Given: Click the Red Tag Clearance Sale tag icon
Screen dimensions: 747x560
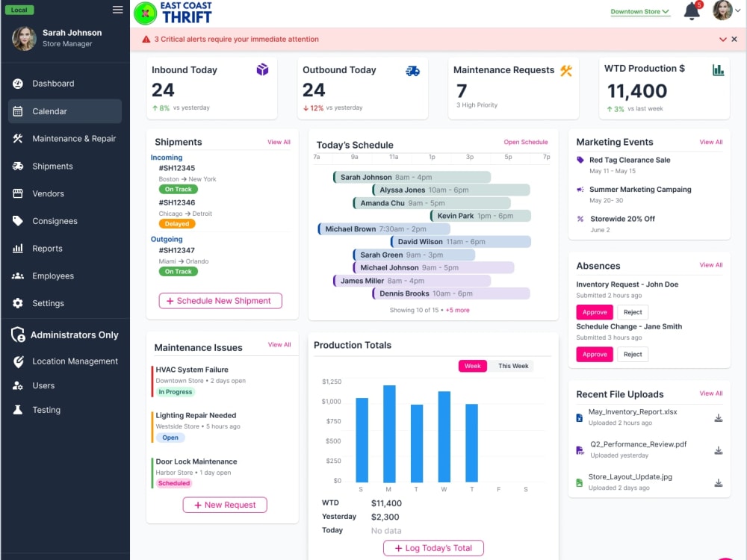Looking at the screenshot, I should pos(580,160).
